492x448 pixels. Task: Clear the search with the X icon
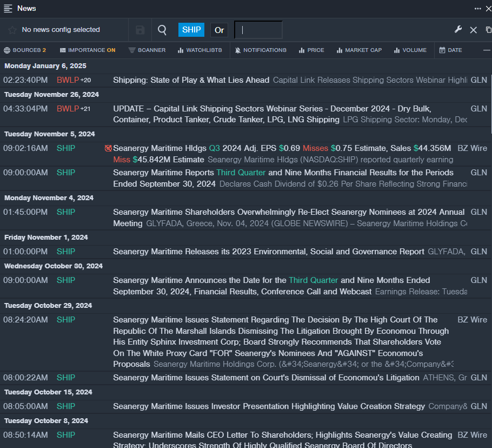click(x=473, y=30)
